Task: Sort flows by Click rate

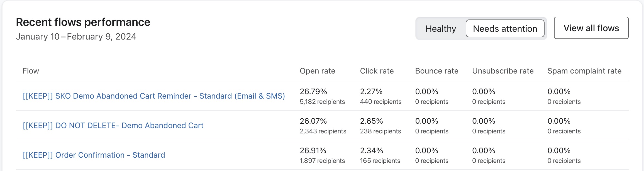Action: click(x=377, y=71)
